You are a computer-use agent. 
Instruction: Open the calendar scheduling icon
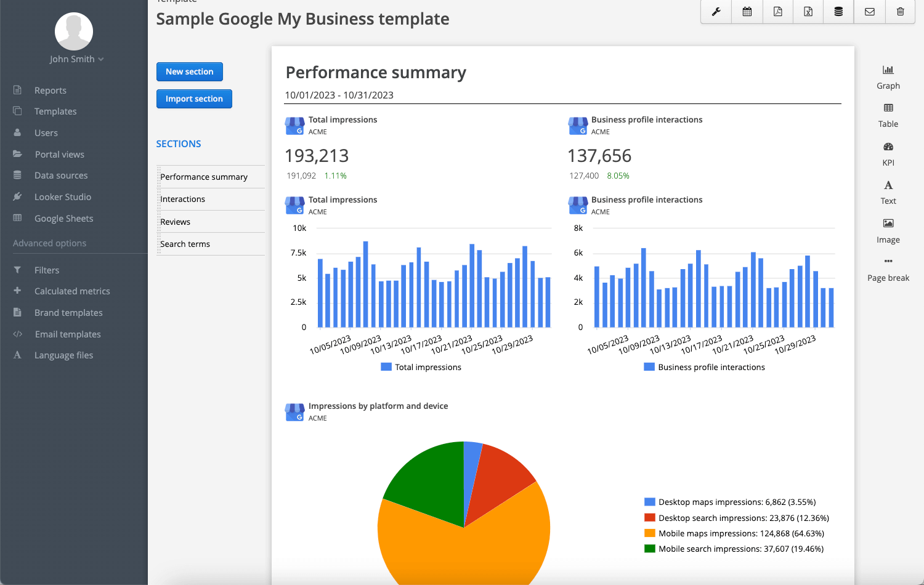747,12
